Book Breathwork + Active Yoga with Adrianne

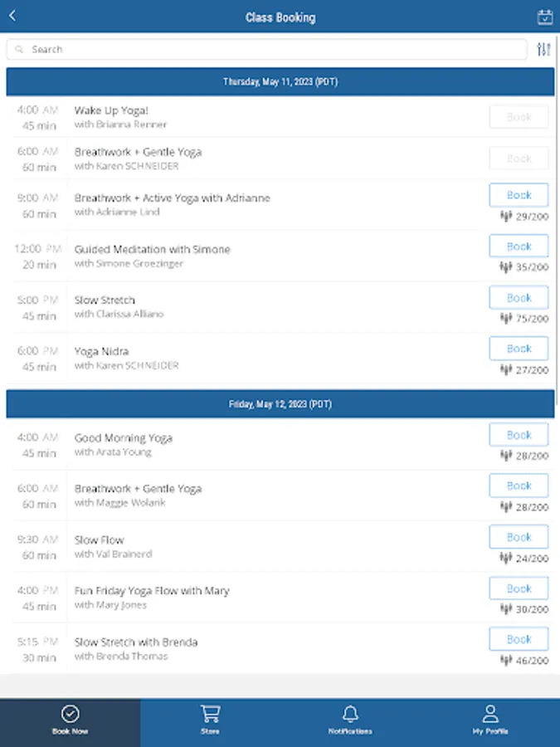click(519, 195)
